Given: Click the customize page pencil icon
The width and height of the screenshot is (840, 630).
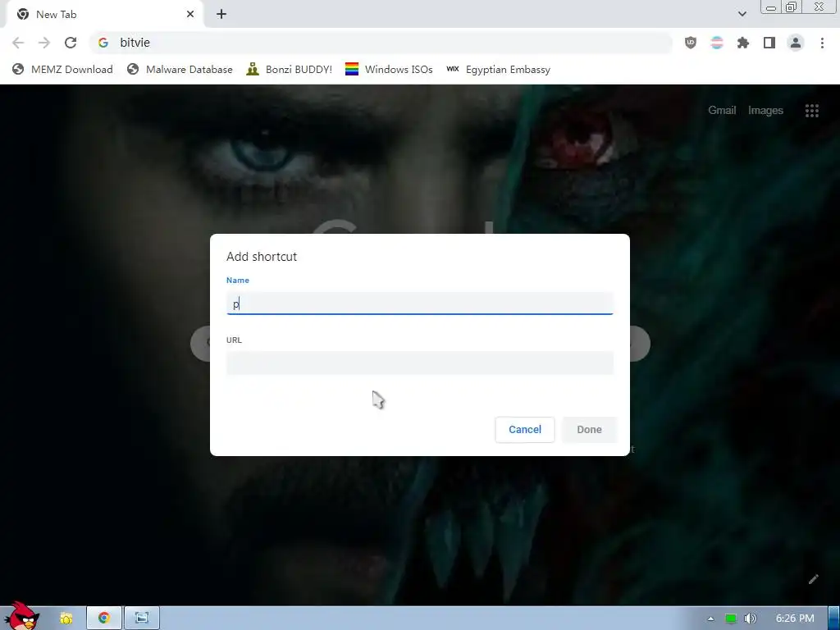Looking at the screenshot, I should pyautogui.click(x=814, y=579).
